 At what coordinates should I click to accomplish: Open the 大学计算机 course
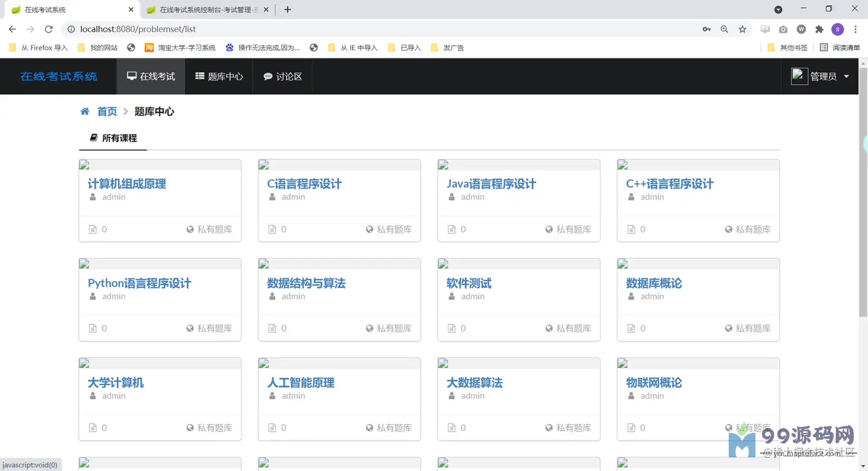(116, 383)
